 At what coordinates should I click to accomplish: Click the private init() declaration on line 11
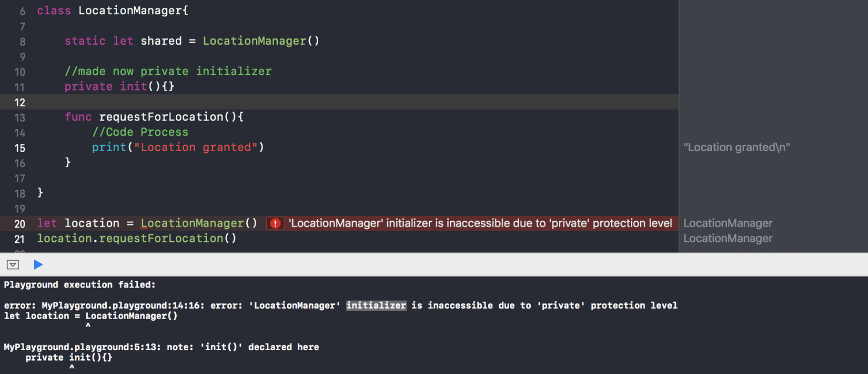(x=119, y=86)
